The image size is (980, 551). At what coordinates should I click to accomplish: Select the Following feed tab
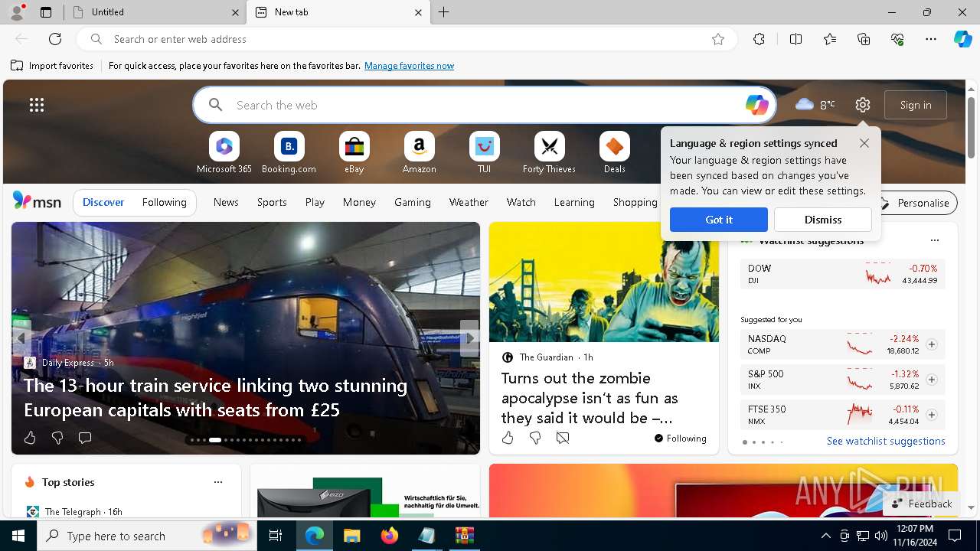165,202
